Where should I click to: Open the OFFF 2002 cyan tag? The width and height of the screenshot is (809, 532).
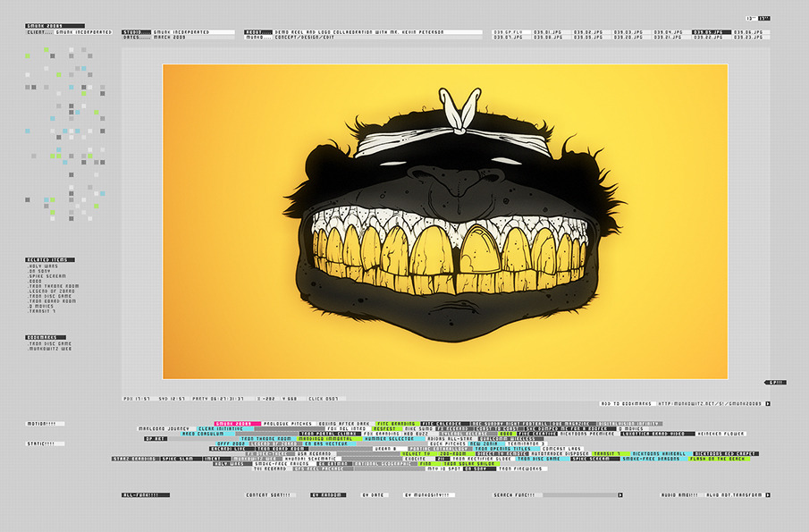coord(232,443)
